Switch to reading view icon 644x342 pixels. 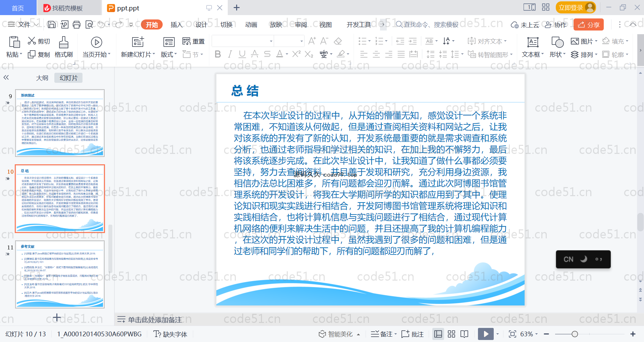click(x=464, y=334)
